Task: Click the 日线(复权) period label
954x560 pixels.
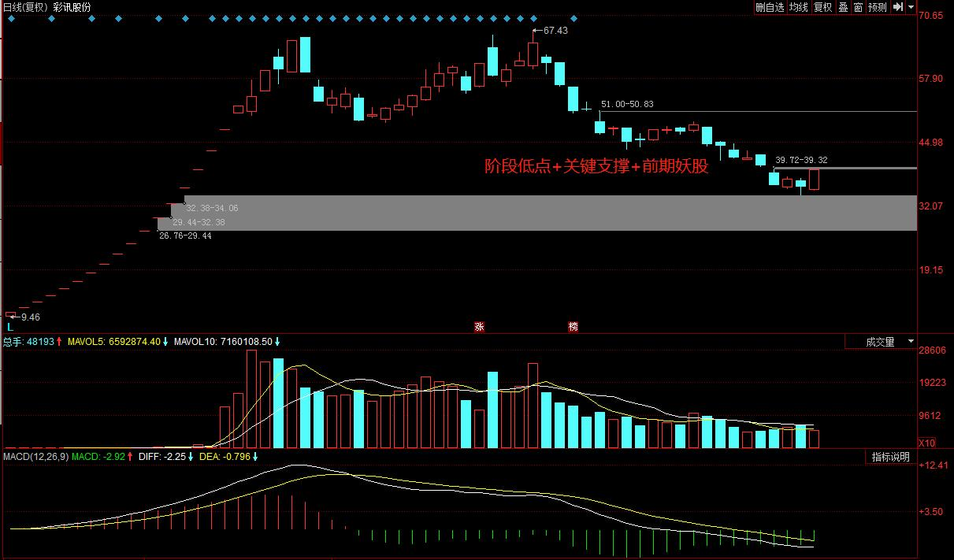Action: 25,7
